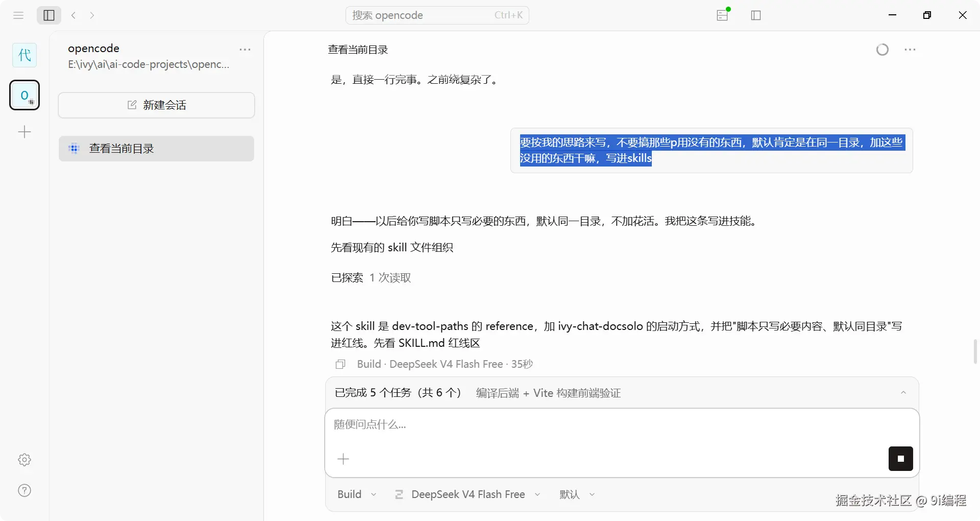Stop the running generation

(x=901, y=459)
